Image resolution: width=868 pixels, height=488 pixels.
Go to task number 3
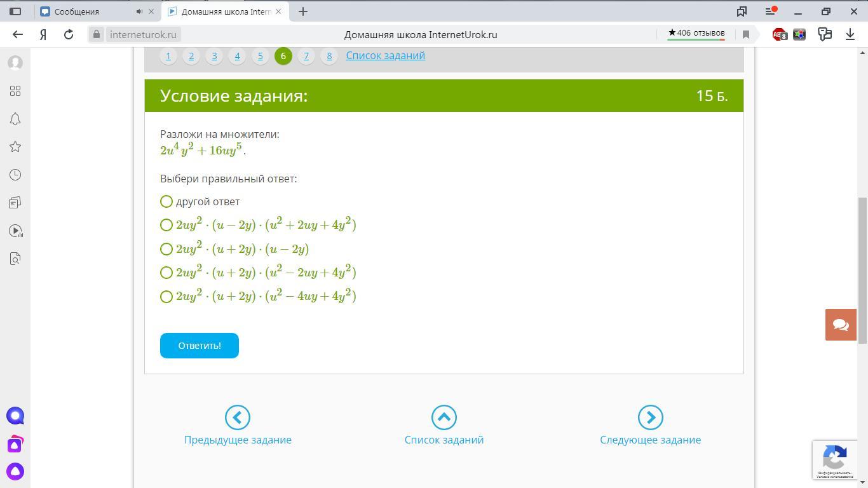(x=214, y=56)
